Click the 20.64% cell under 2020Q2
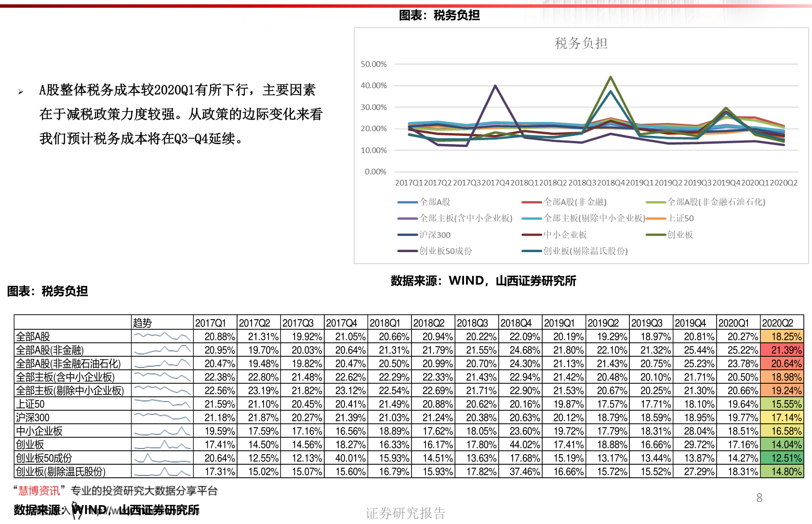Screen dimensions: 812x524 pyautogui.click(x=782, y=363)
